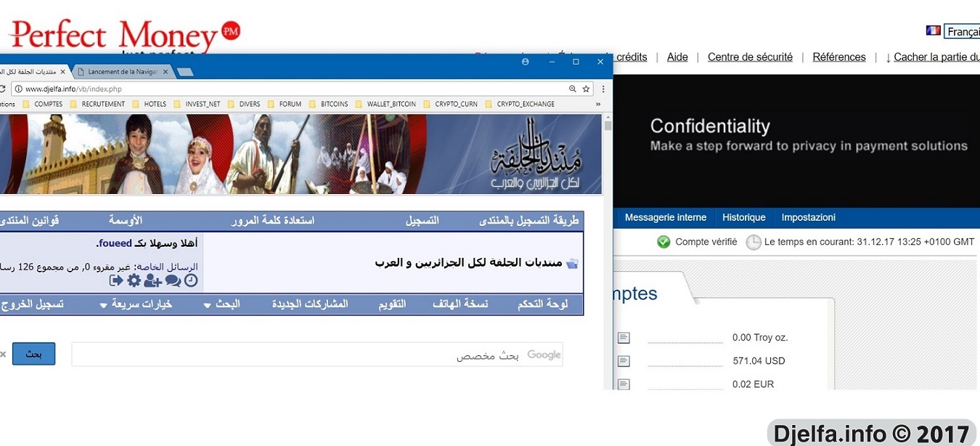Close the Lancement de la Navigat tab
Viewport: 980px width, 446px height.
click(x=166, y=72)
